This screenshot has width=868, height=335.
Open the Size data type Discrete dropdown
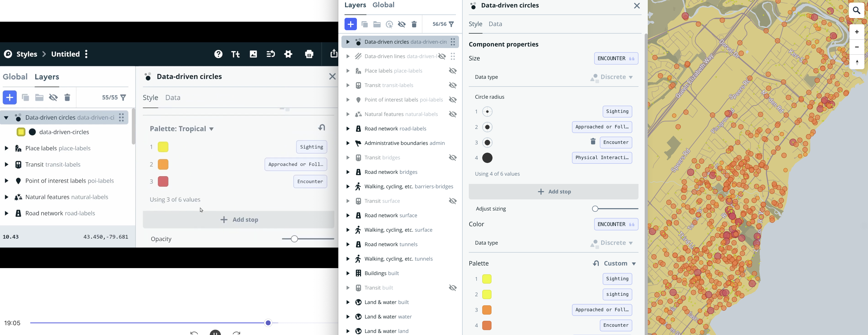point(616,77)
